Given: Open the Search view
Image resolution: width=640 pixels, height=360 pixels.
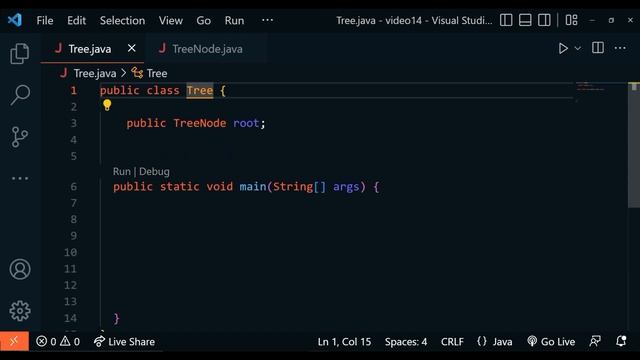Looking at the screenshot, I should tap(20, 95).
